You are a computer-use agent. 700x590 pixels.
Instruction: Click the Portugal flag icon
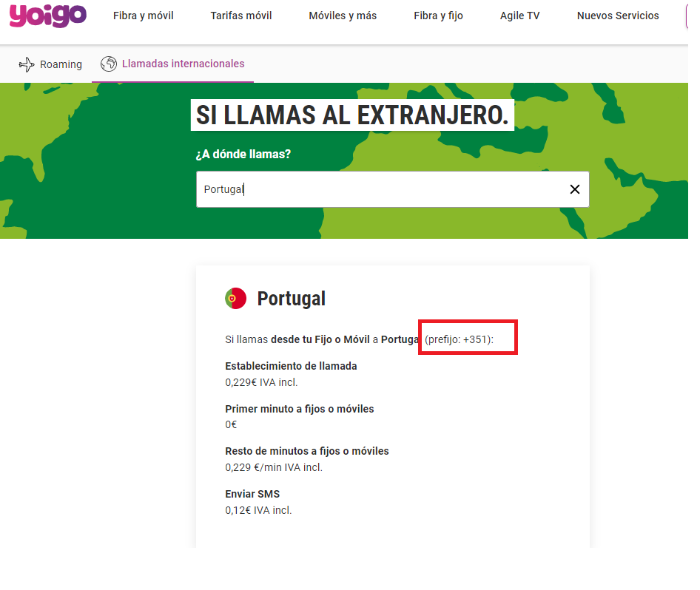point(236,299)
